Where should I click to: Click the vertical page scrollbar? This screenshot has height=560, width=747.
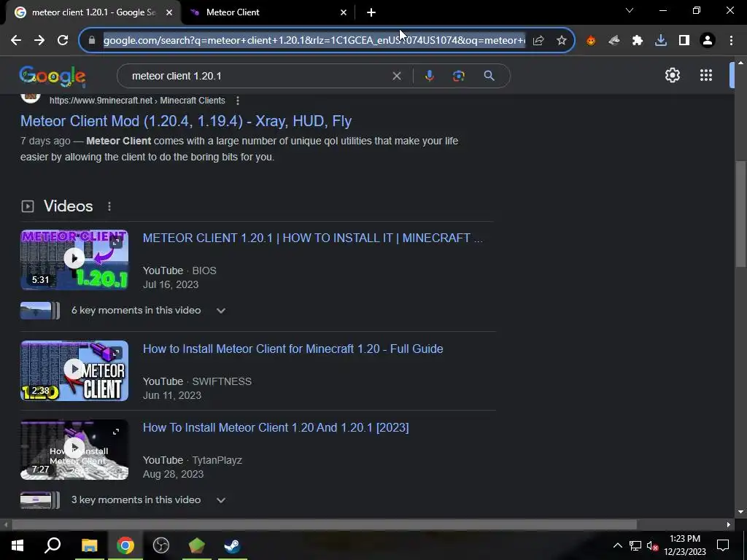pos(740,214)
